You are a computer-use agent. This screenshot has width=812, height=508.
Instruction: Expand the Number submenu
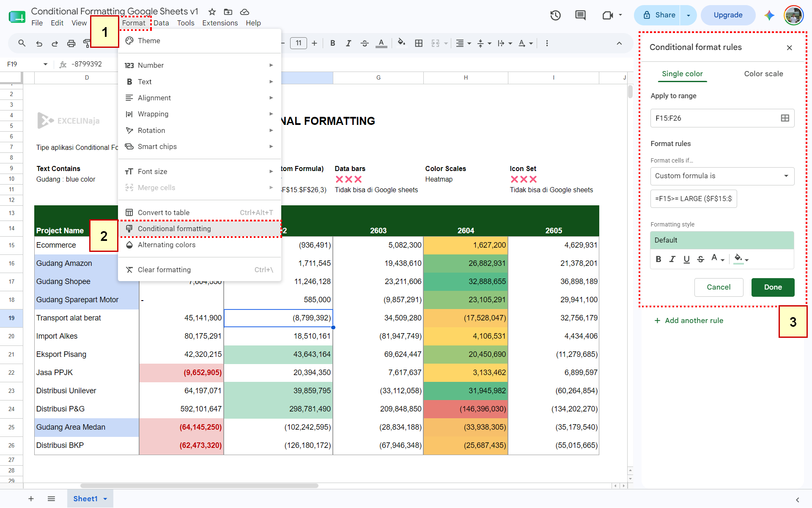200,65
